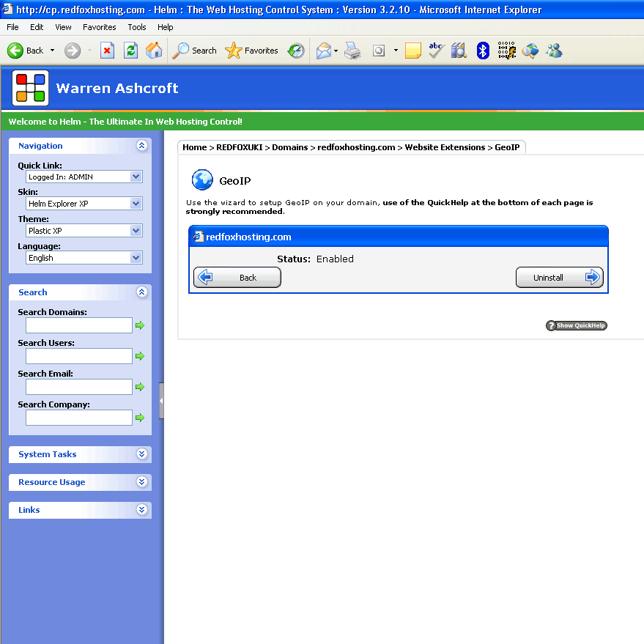Click the Back button in GeoIP wizard
Image resolution: width=644 pixels, height=644 pixels.
pyautogui.click(x=237, y=277)
